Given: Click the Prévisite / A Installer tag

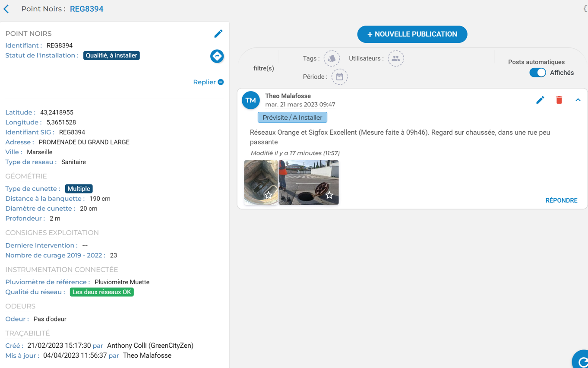Looking at the screenshot, I should coord(292,117).
